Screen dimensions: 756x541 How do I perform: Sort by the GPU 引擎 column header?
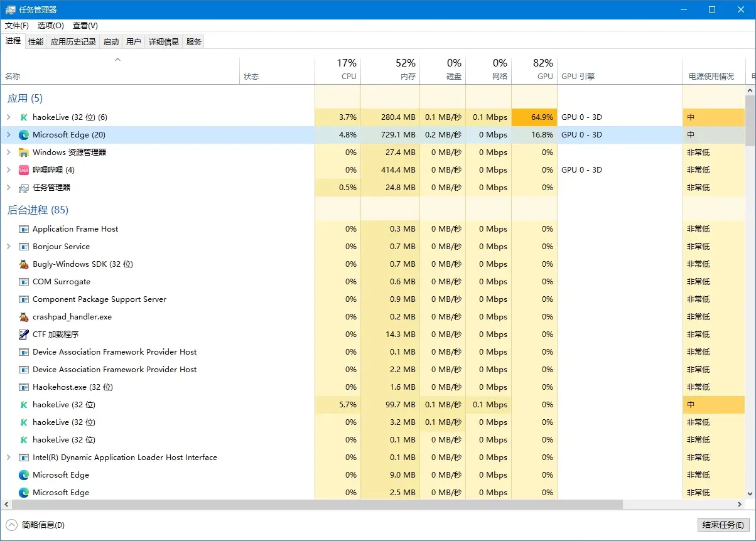point(620,70)
